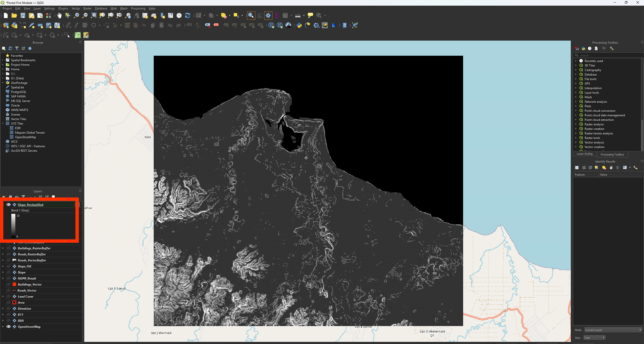Click Save Project floppy disk icon
644x344 pixels.
(23, 15)
